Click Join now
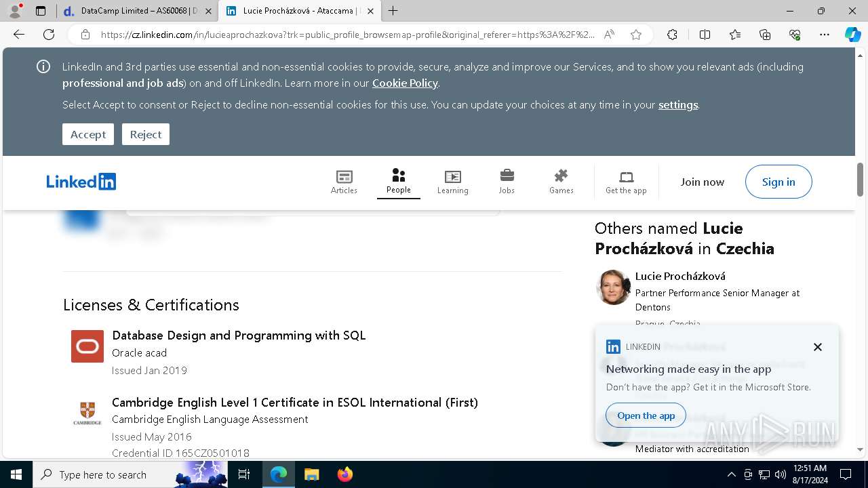Viewport: 868px width, 488px height. pyautogui.click(x=703, y=182)
